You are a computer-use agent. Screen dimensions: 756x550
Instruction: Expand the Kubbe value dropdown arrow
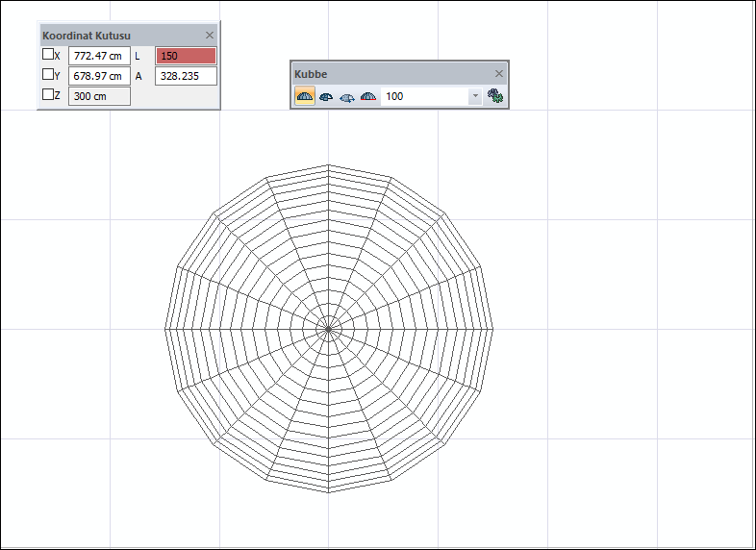[x=474, y=97]
